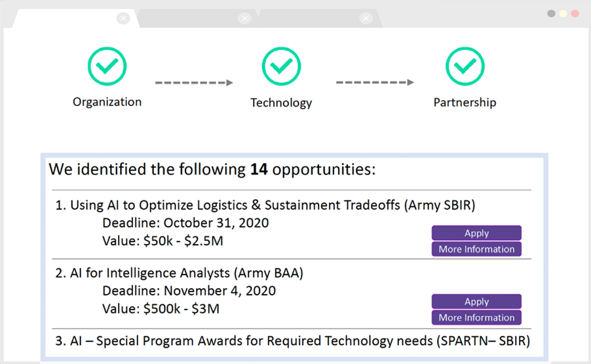The height and width of the screenshot is (364, 591).
Task: Click the dashed arrow between Technology and Partnership
Action: [375, 82]
